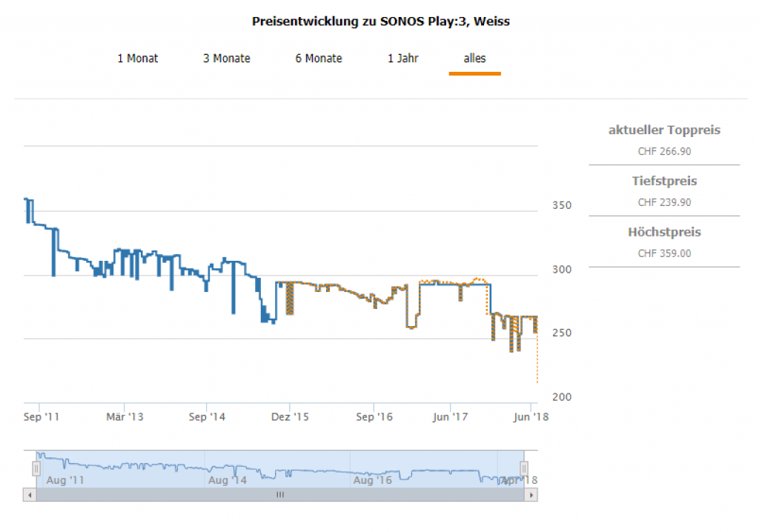Click the Höchstpreis CHF 359.00 value
The width and height of the screenshot is (759, 532).
click(x=664, y=253)
